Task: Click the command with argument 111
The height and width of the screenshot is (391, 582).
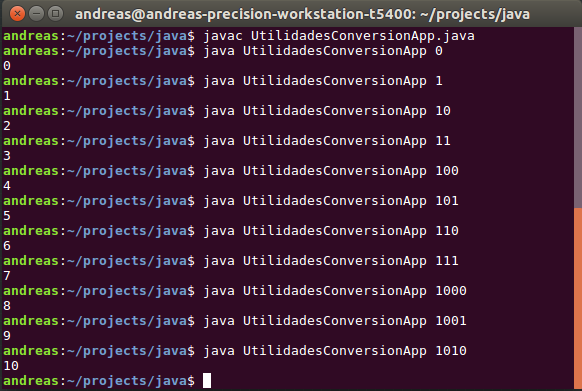Action: [x=331, y=261]
